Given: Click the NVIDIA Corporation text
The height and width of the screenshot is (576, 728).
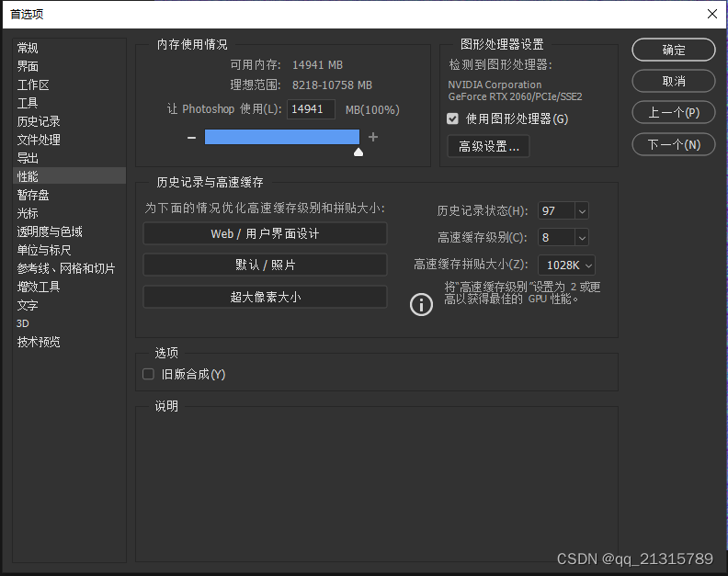Looking at the screenshot, I should 495,85.
